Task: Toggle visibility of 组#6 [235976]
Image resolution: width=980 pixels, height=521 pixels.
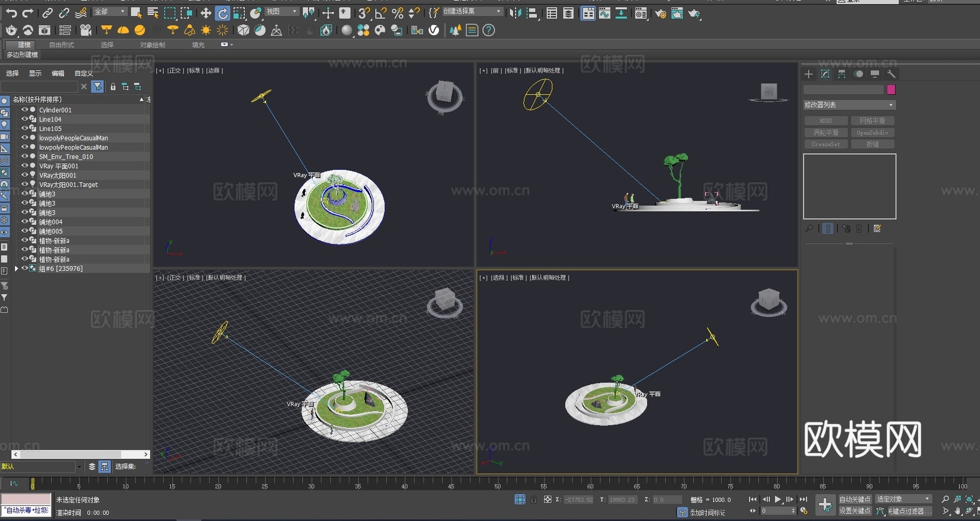Action: tap(24, 268)
